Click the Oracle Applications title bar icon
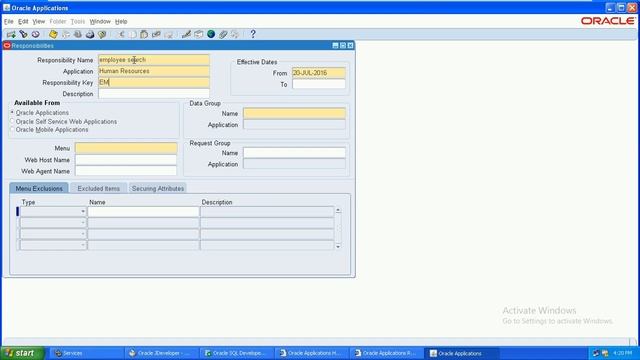Image resolution: width=640 pixels, height=360 pixels. (x=7, y=7)
